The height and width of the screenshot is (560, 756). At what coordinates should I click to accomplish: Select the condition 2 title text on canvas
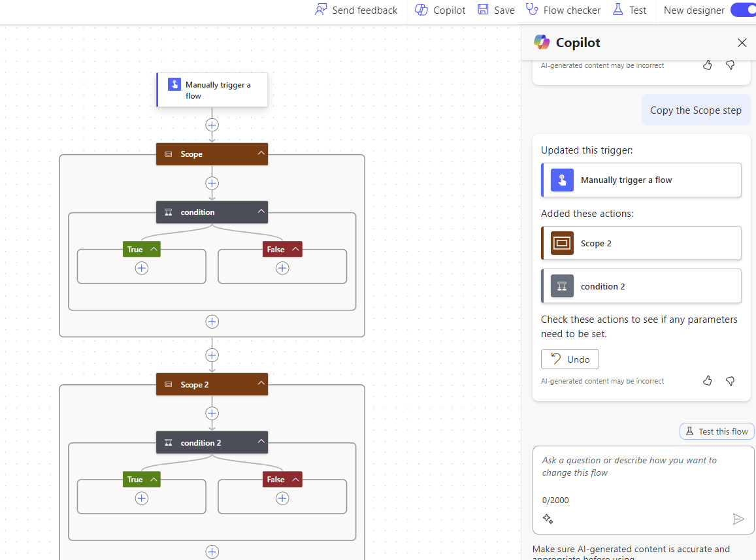point(201,443)
